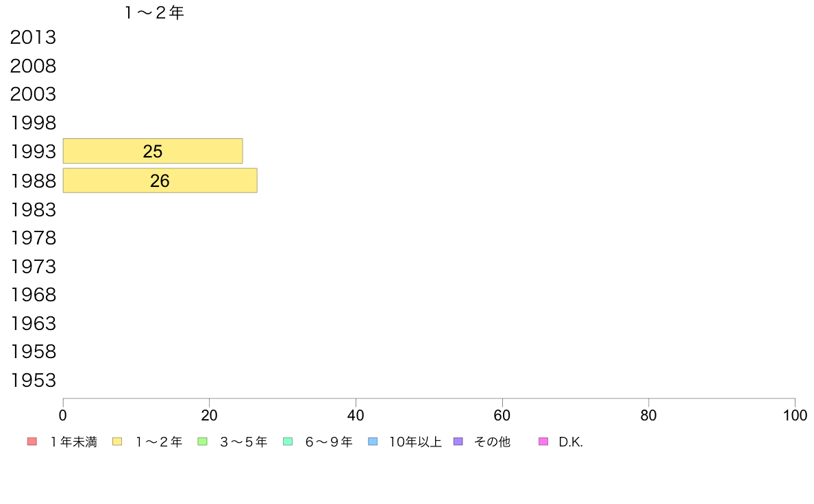814x504 pixels.
Task: Click the 1973 year axis label
Action: tap(33, 266)
